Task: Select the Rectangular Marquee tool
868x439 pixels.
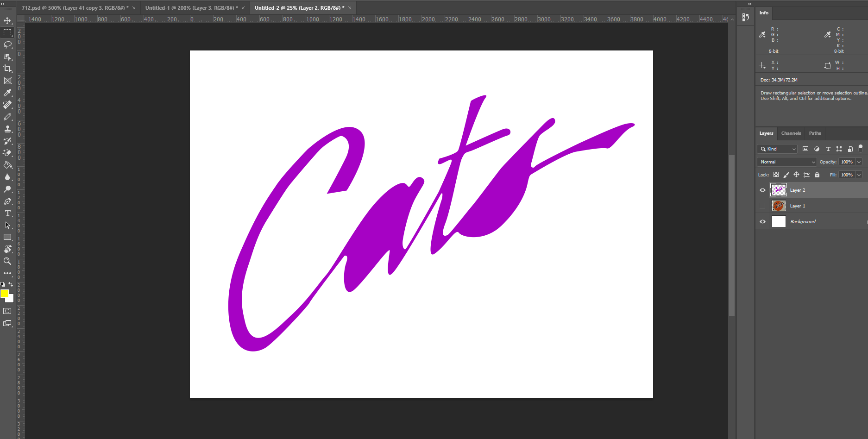Action: 7,32
